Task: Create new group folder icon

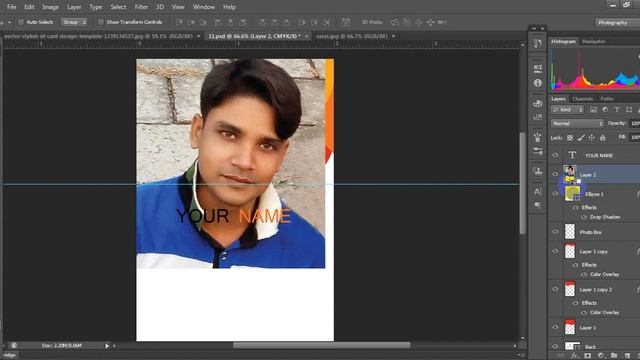Action: point(614,356)
